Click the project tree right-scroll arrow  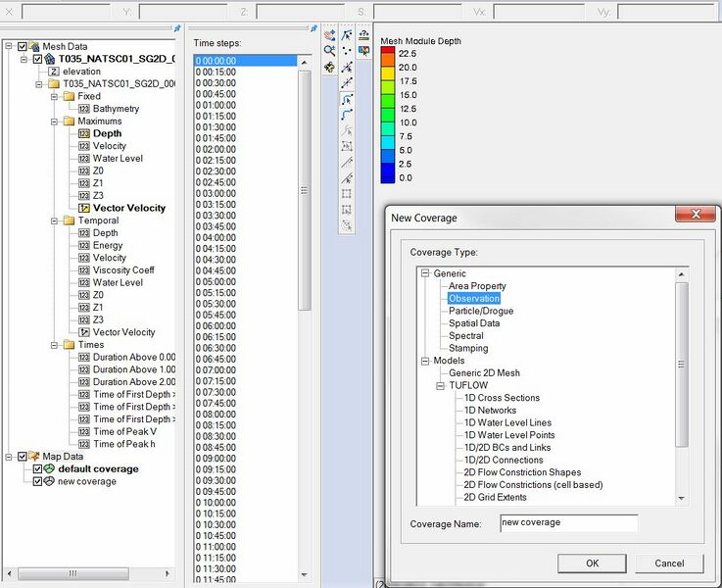pyautogui.click(x=168, y=573)
